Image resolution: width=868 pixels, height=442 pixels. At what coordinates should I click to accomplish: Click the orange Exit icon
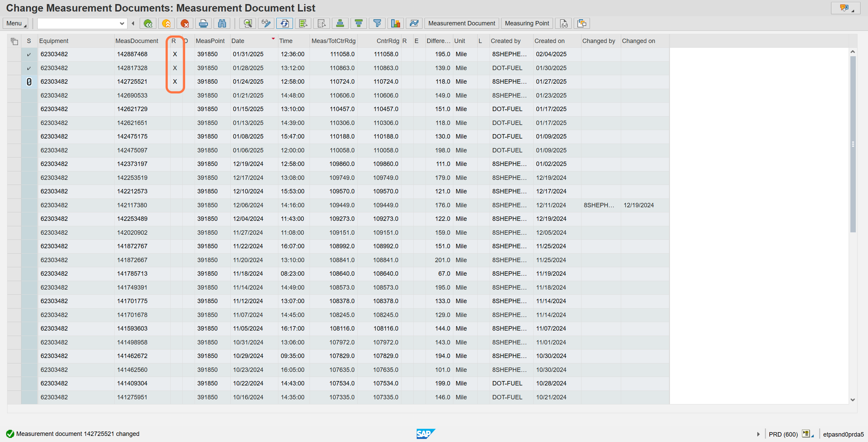[166, 23]
